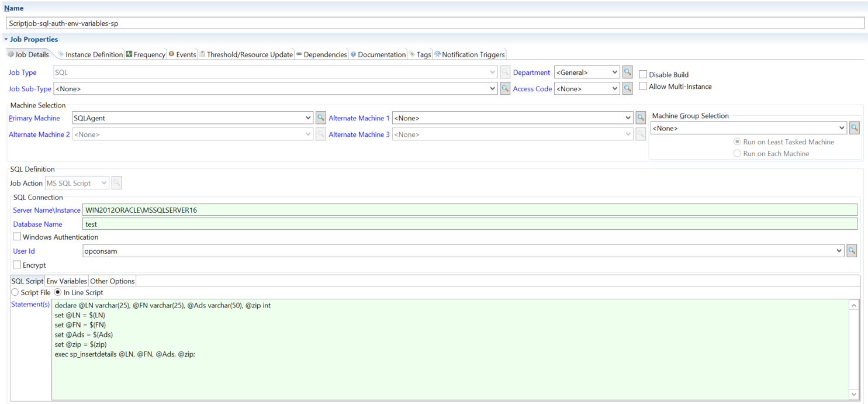
Task: Click Primary Machine lookup magnifier icon
Action: click(x=320, y=118)
